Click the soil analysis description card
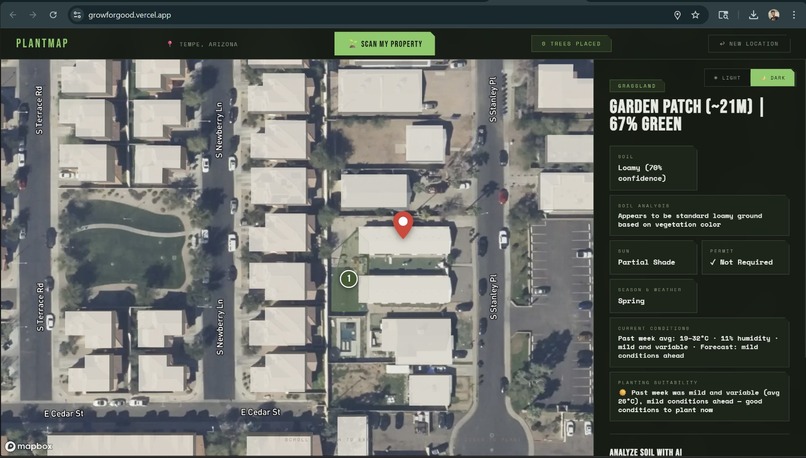The image size is (806, 458). click(699, 215)
